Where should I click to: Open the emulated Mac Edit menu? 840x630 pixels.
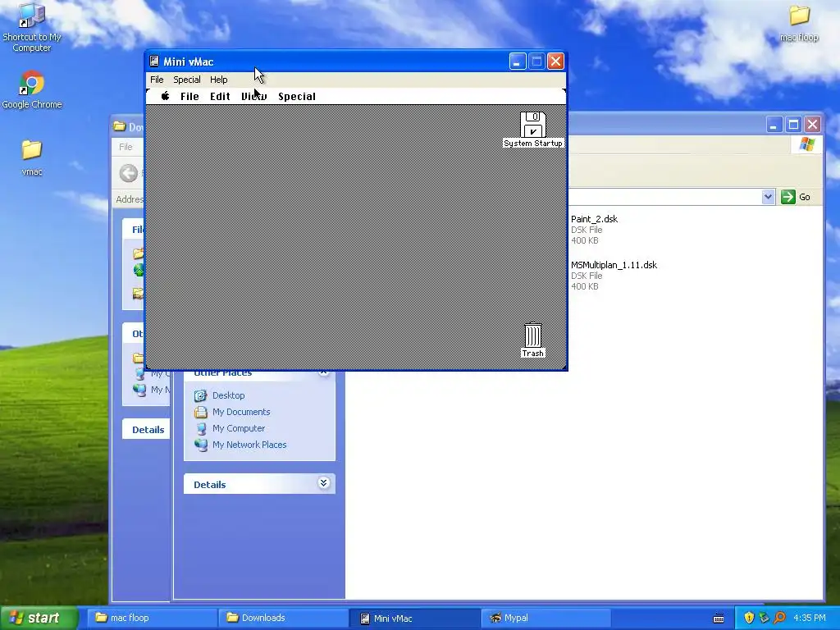coord(220,97)
